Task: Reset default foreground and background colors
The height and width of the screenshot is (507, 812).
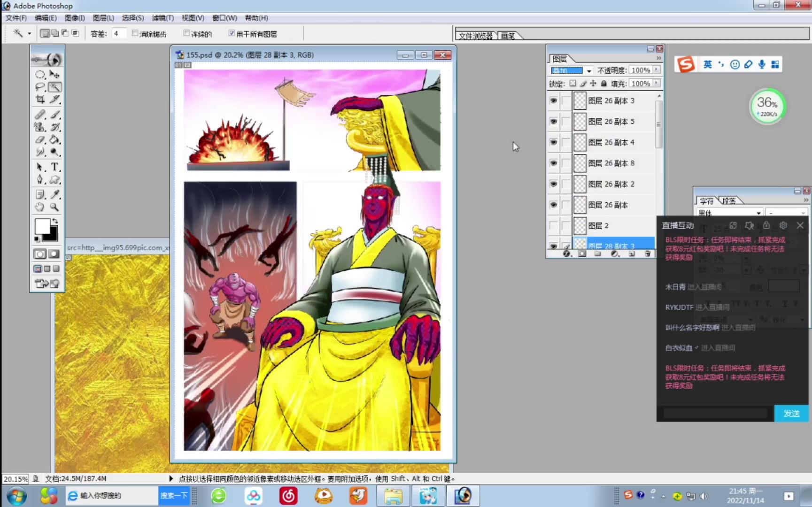Action: point(37,239)
